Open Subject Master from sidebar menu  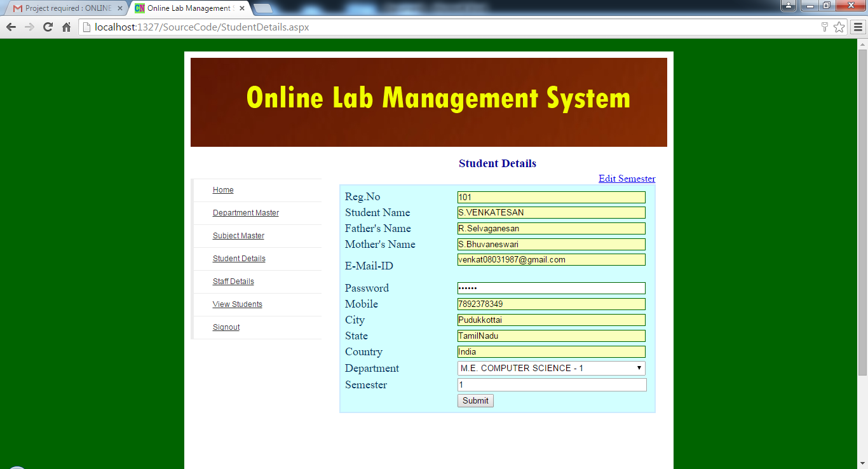point(238,236)
